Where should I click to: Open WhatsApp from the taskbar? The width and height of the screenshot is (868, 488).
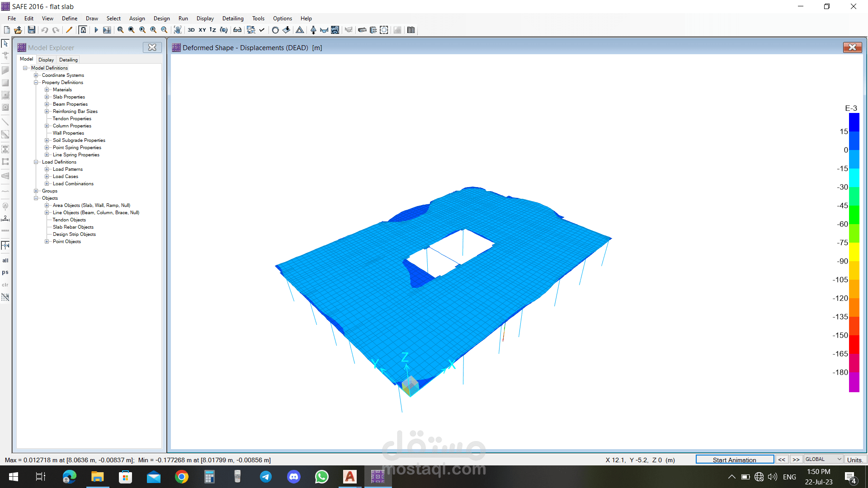click(322, 477)
